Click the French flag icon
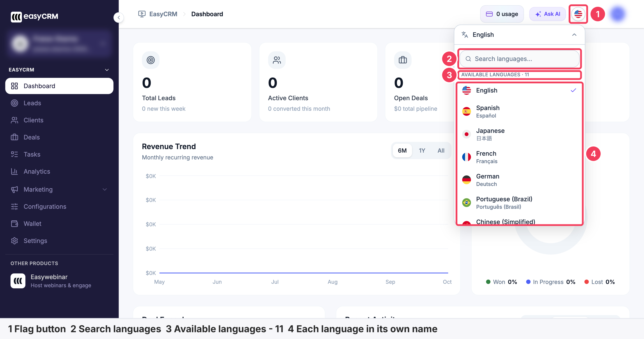 [466, 157]
